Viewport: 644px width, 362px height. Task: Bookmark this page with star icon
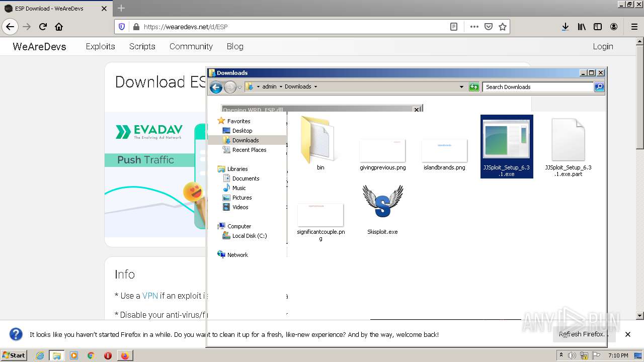coord(502,27)
